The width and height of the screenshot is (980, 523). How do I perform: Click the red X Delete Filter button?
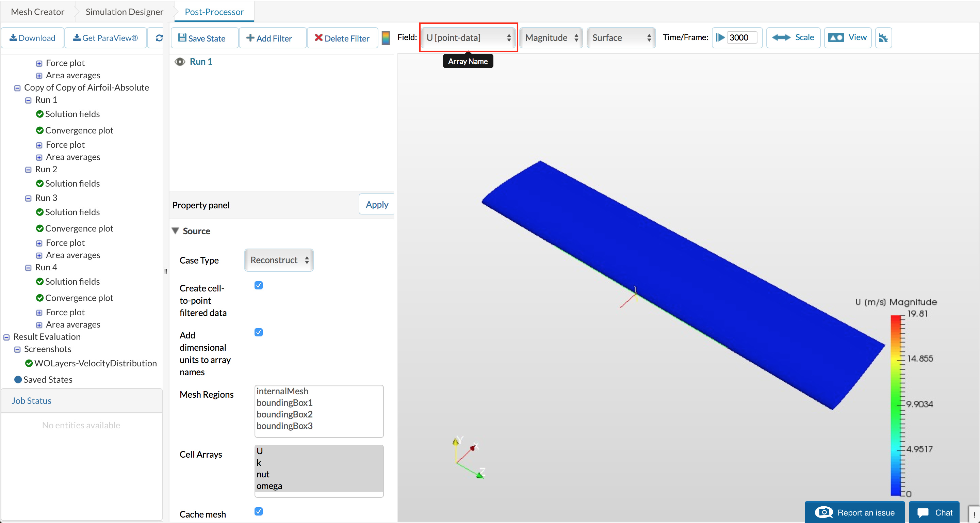tap(342, 38)
